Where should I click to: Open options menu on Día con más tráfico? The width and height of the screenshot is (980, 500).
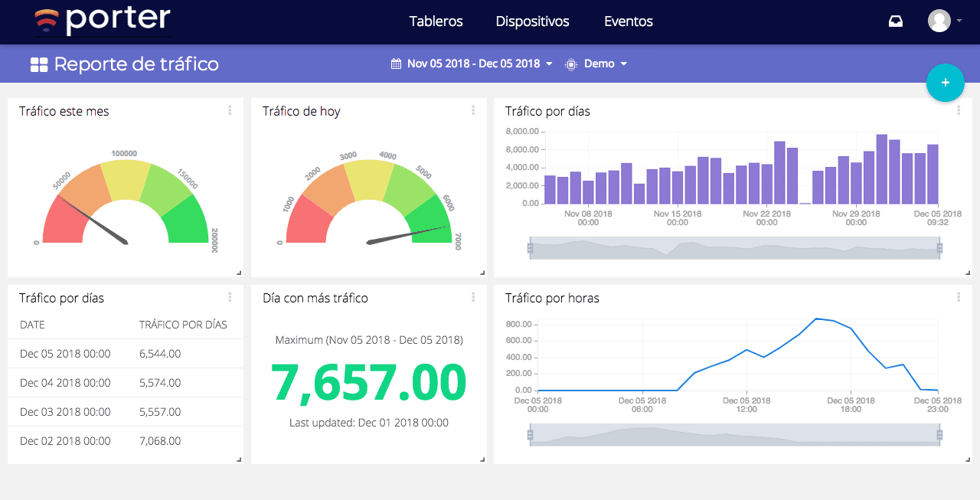(x=473, y=297)
